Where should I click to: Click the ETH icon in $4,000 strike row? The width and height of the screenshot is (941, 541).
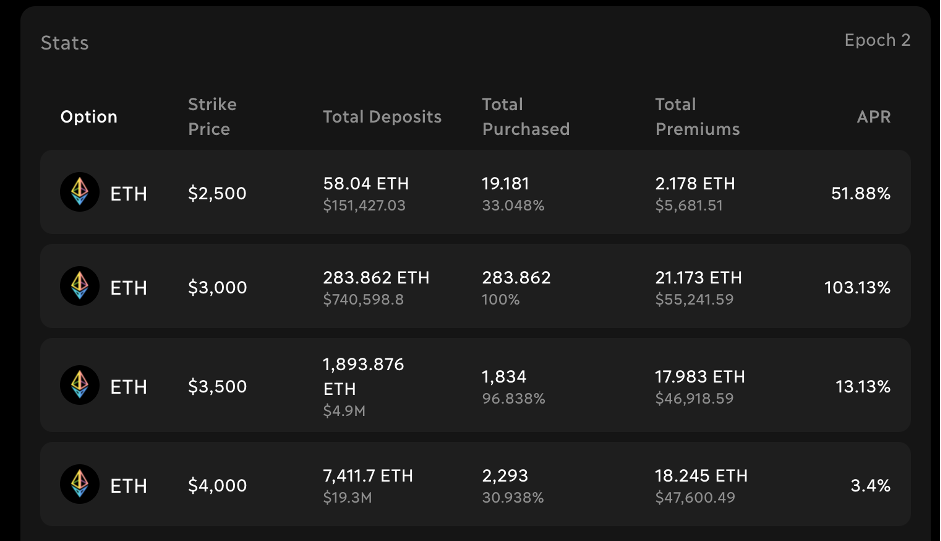click(x=80, y=485)
